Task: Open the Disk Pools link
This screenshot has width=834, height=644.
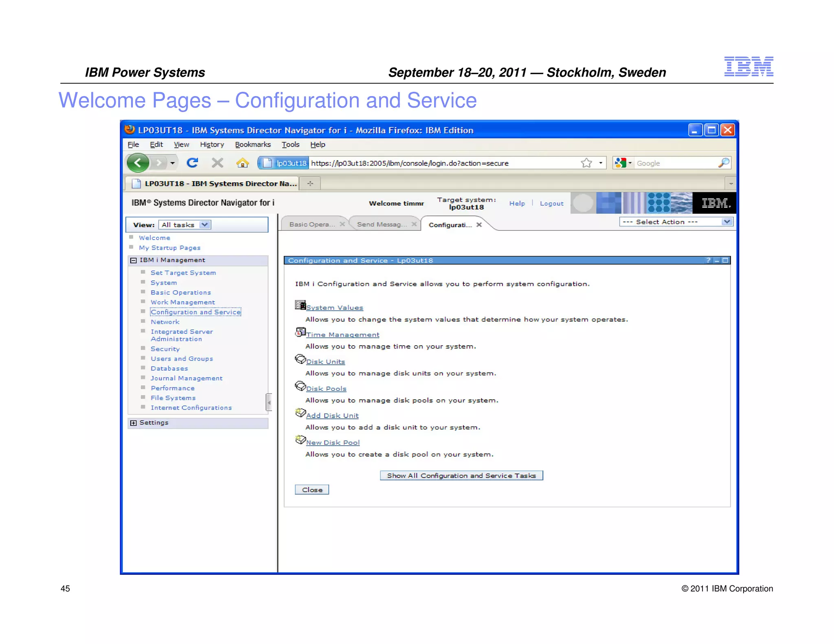Action: [326, 389]
